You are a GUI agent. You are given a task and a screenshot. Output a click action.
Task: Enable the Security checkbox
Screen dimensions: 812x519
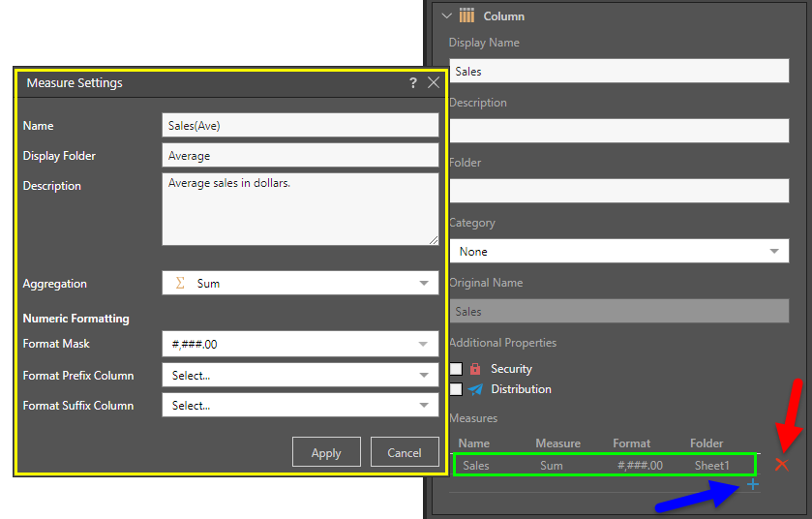tap(456, 369)
